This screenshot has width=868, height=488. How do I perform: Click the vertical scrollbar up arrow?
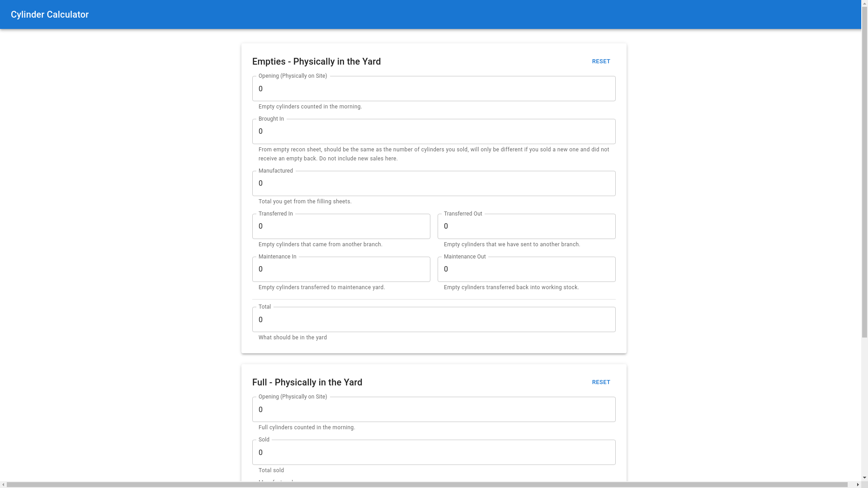point(864,3)
